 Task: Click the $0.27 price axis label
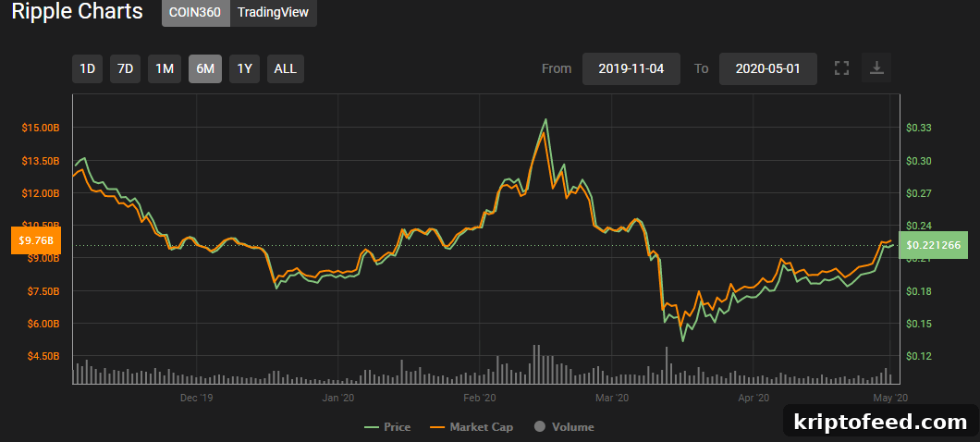coord(918,193)
